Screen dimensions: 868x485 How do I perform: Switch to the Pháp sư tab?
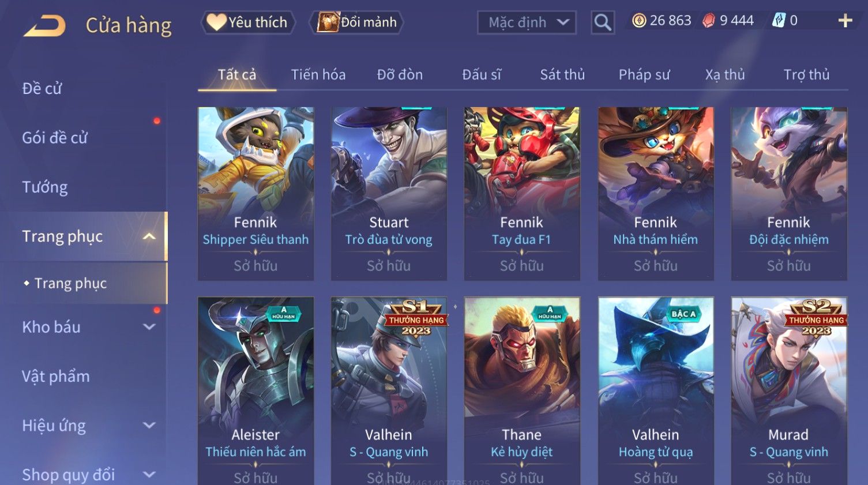644,74
